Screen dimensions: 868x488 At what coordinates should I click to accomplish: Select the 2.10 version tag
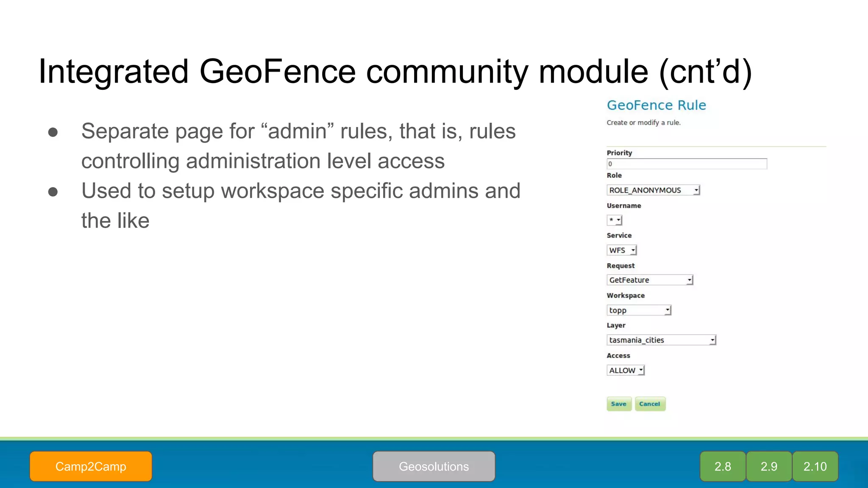pyautogui.click(x=815, y=466)
